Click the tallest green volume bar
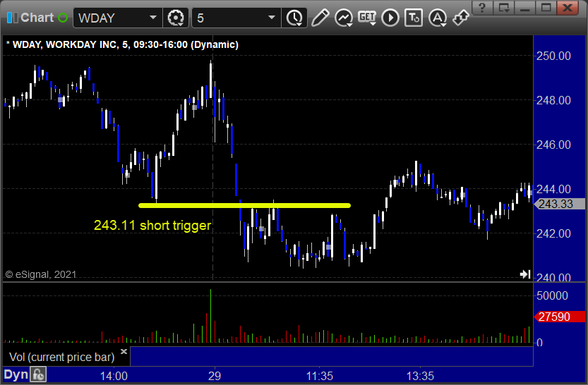Screen dimensions: 588x385 [x=211, y=316]
